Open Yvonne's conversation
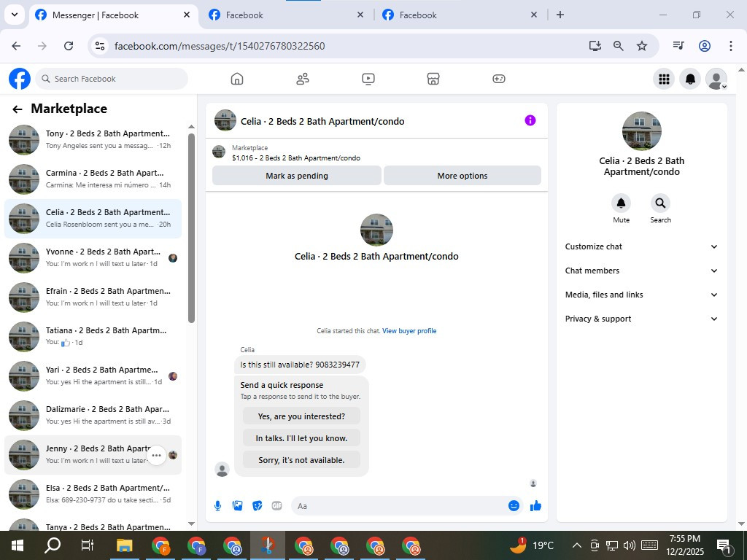Screen dimensions: 747x560 point(93,257)
